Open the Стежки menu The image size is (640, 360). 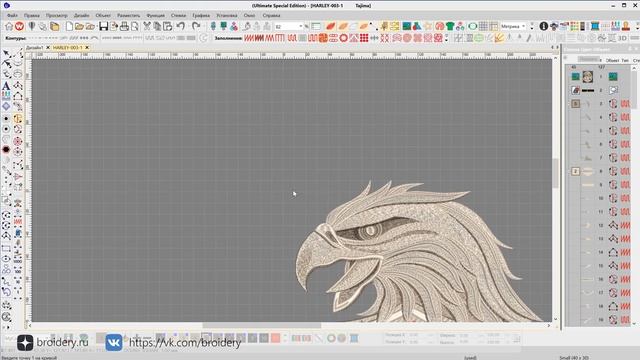(178, 16)
